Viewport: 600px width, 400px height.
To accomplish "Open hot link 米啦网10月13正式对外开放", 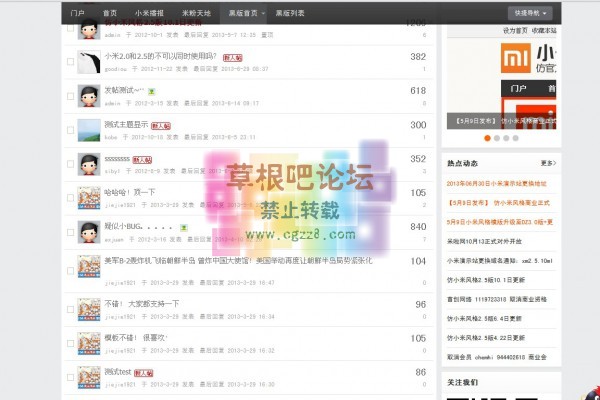I will click(484, 242).
